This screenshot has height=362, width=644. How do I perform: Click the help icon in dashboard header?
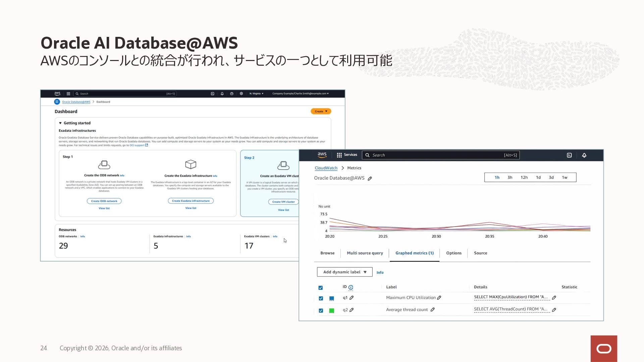[231, 94]
